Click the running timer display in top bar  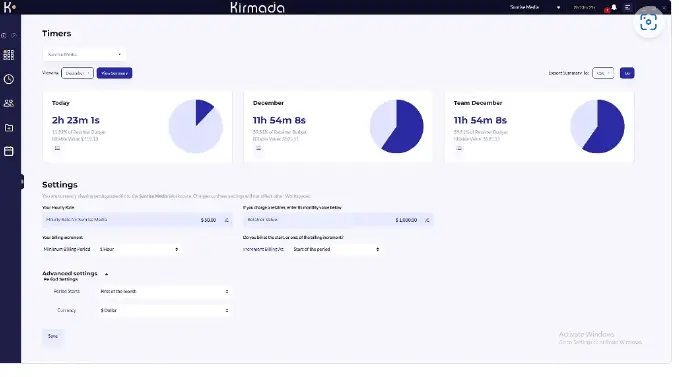click(584, 7)
